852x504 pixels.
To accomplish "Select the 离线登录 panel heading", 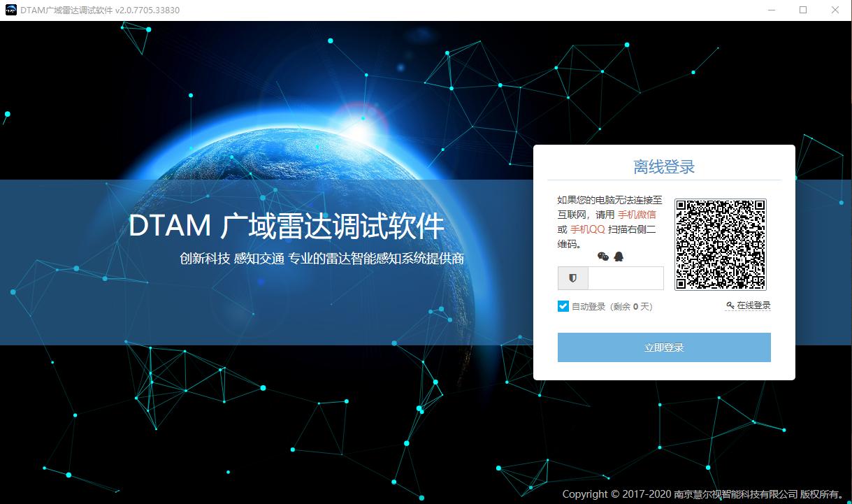I will coord(663,166).
